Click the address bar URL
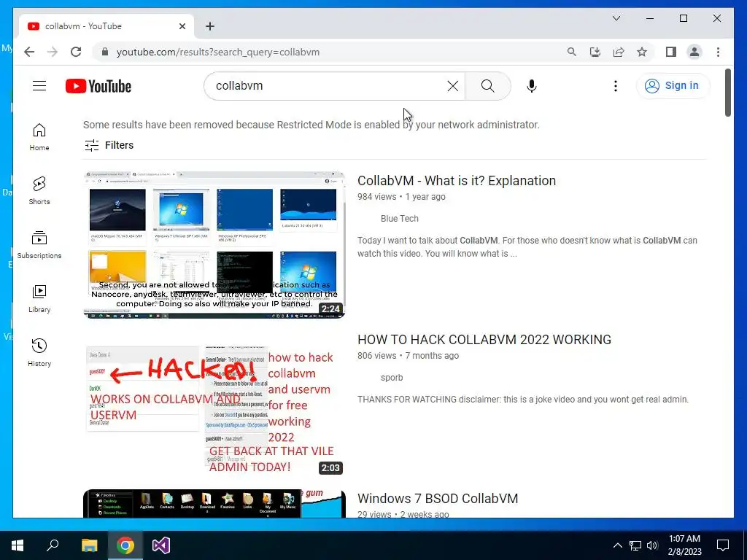The width and height of the screenshot is (747, 560). 218,52
